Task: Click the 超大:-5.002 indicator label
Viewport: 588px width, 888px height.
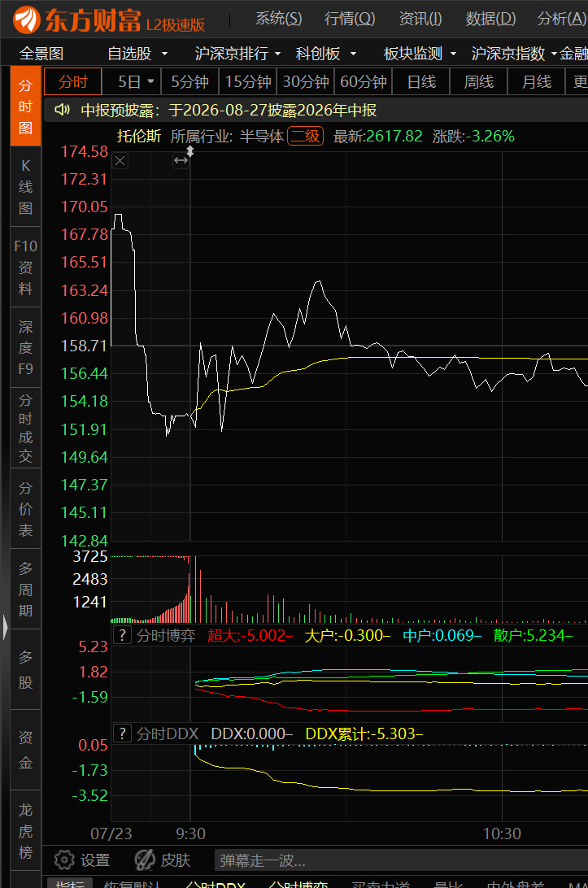Action: click(x=250, y=635)
